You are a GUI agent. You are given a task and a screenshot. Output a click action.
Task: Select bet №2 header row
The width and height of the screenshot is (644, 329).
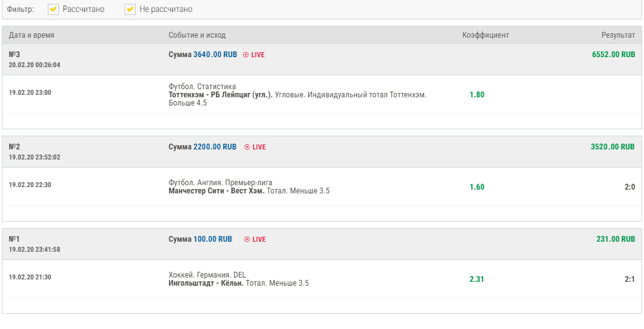(x=322, y=152)
